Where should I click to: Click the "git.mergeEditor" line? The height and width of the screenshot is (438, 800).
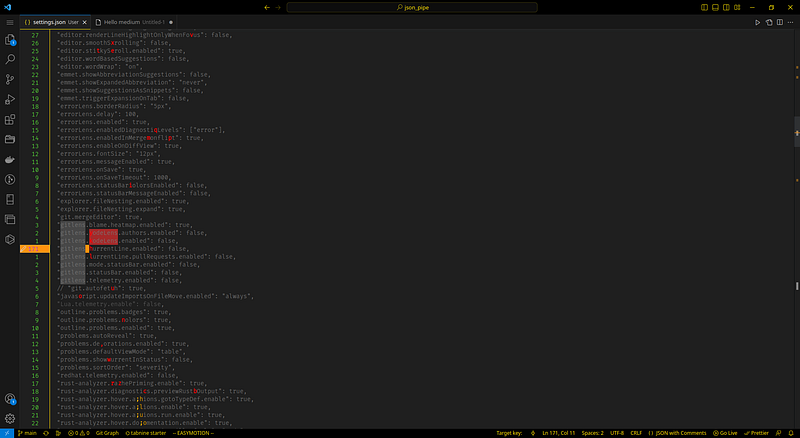[101, 217]
